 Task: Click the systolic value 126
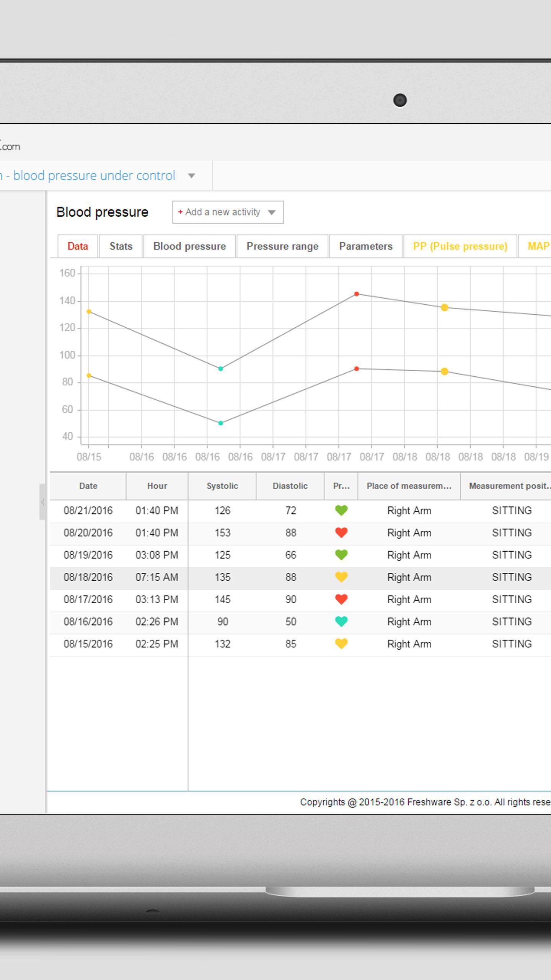coord(222,511)
